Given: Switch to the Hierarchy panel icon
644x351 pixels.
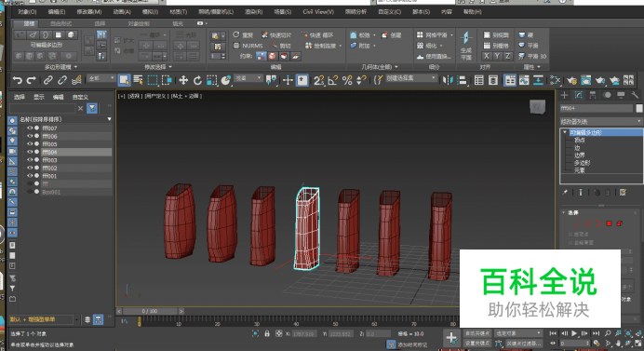Looking at the screenshot, I should point(592,95).
